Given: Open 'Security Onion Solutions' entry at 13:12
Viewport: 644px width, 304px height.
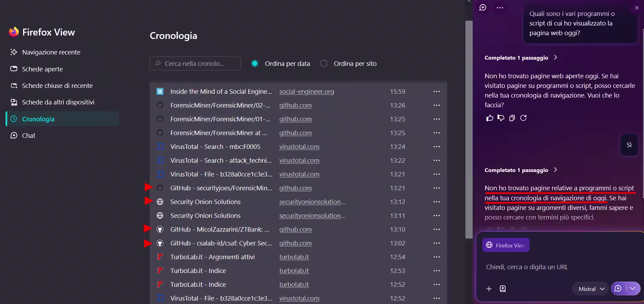Looking at the screenshot, I should tap(205, 202).
